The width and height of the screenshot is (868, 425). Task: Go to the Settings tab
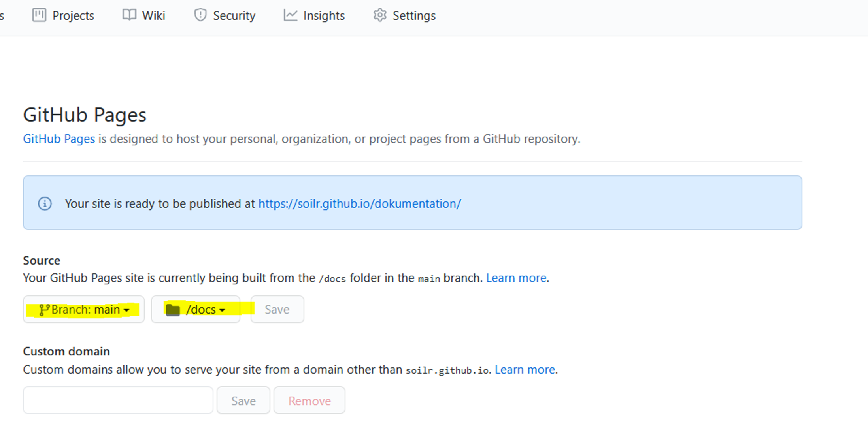[x=404, y=15]
